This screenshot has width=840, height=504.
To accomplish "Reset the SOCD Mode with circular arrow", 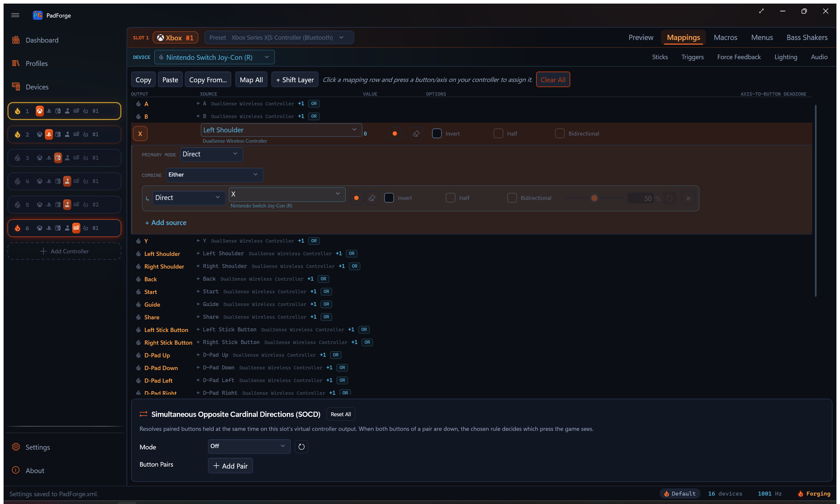I will click(301, 447).
